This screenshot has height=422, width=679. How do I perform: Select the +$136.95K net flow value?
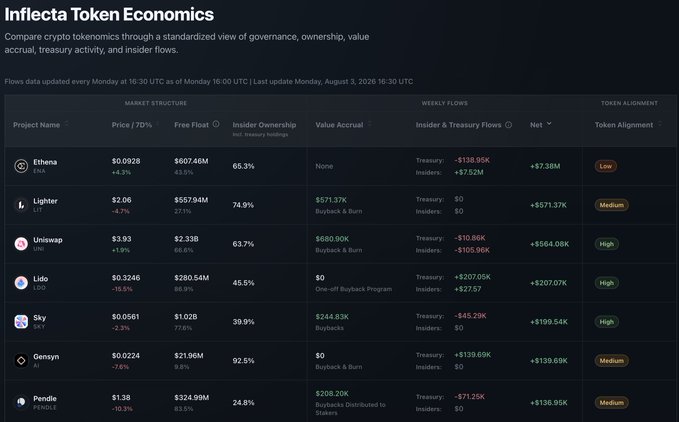(549, 403)
